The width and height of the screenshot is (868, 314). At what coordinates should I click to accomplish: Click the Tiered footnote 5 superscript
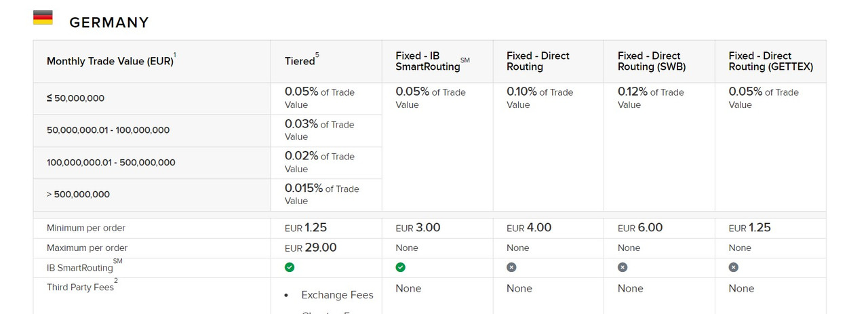coord(317,56)
